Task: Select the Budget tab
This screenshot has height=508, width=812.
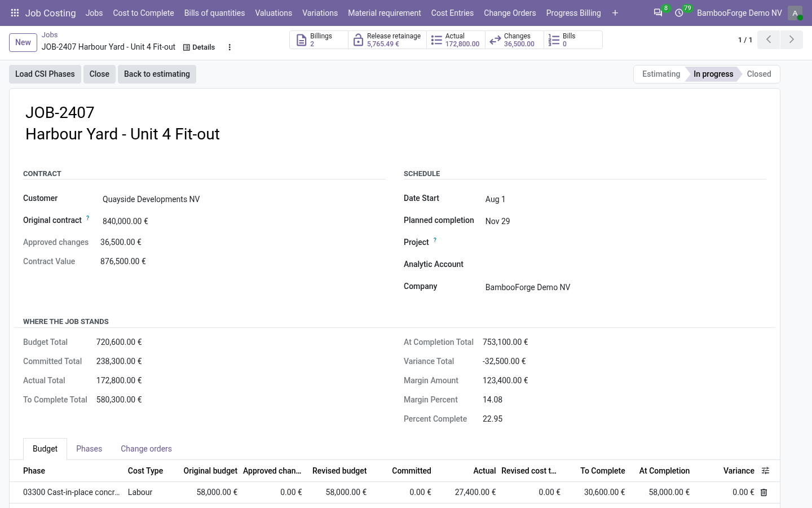Action: point(45,449)
